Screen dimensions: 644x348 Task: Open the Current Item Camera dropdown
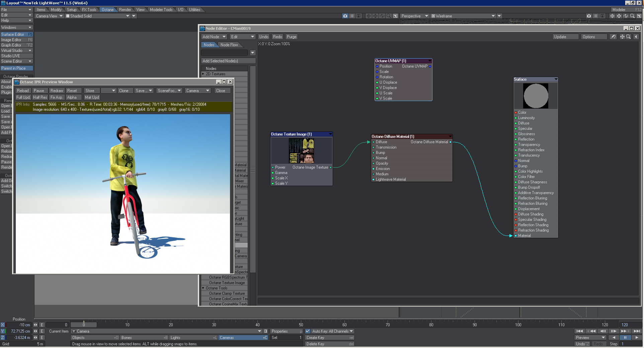[167, 331]
